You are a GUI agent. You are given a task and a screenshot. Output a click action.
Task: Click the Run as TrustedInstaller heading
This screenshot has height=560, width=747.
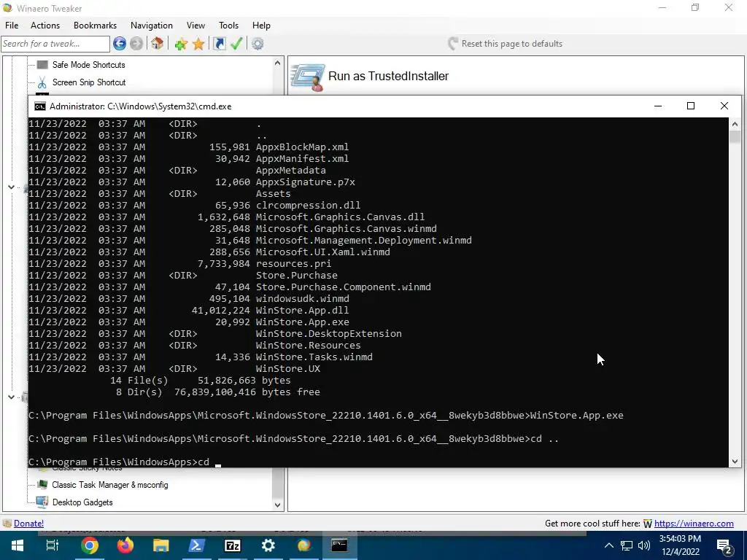(x=388, y=76)
